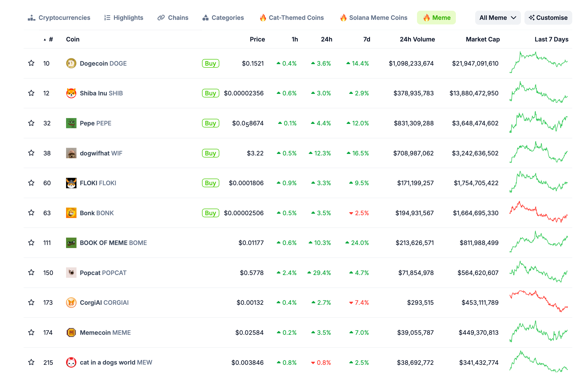Toggle the CorgiAI favorite star
The height and width of the screenshot is (376, 588).
click(x=31, y=302)
